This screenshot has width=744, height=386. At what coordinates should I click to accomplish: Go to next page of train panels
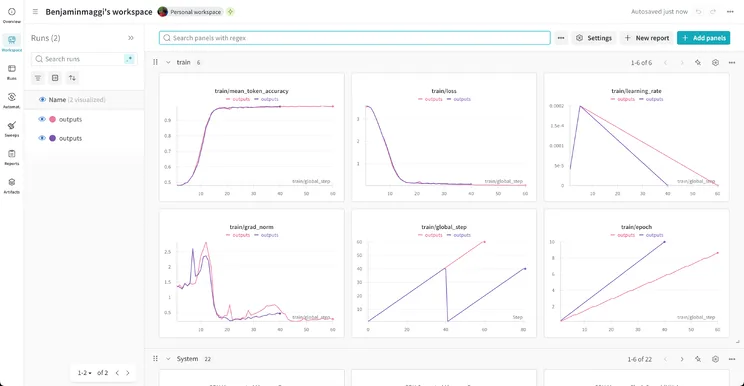point(682,63)
